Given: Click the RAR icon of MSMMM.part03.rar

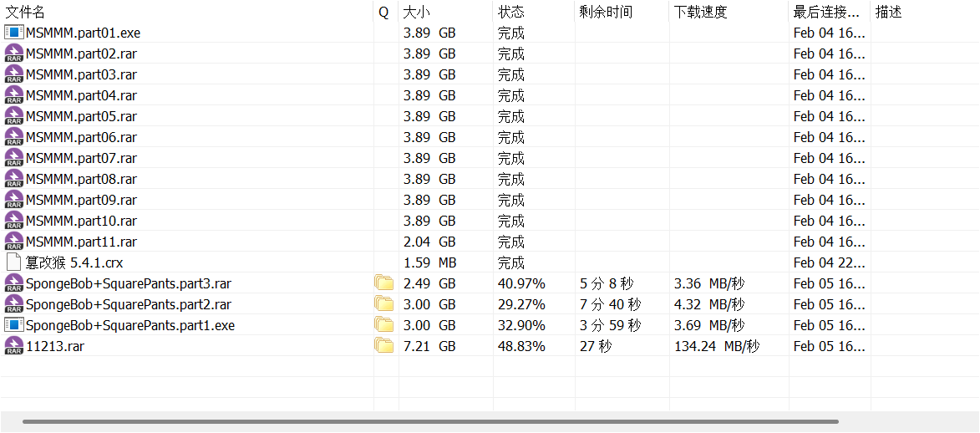Looking at the screenshot, I should point(13,74).
